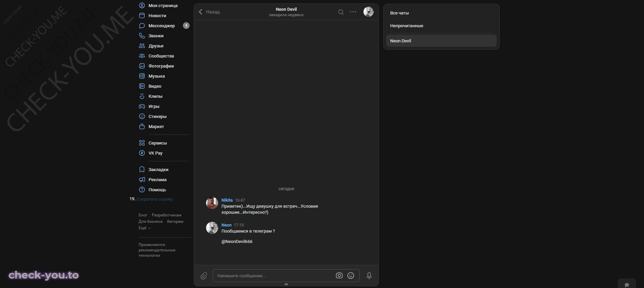Attach a file with the paperclip icon
Screen dimensions: 644x288
[x=204, y=276]
